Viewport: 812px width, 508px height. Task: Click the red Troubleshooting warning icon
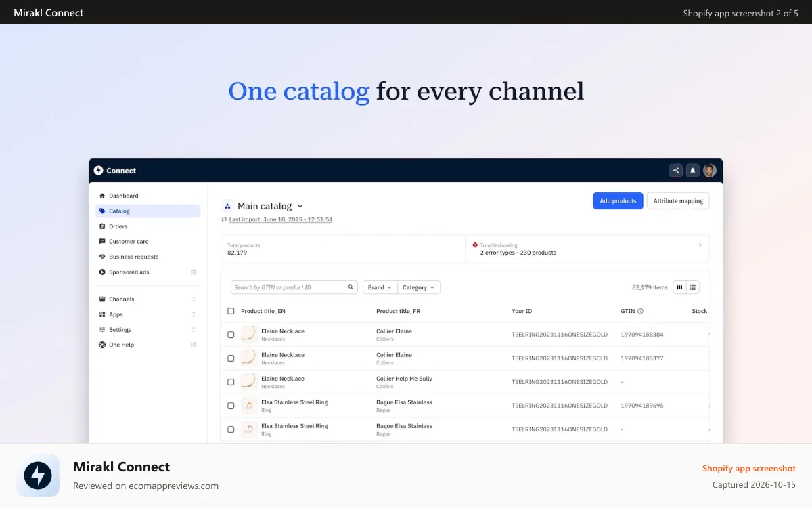click(475, 245)
